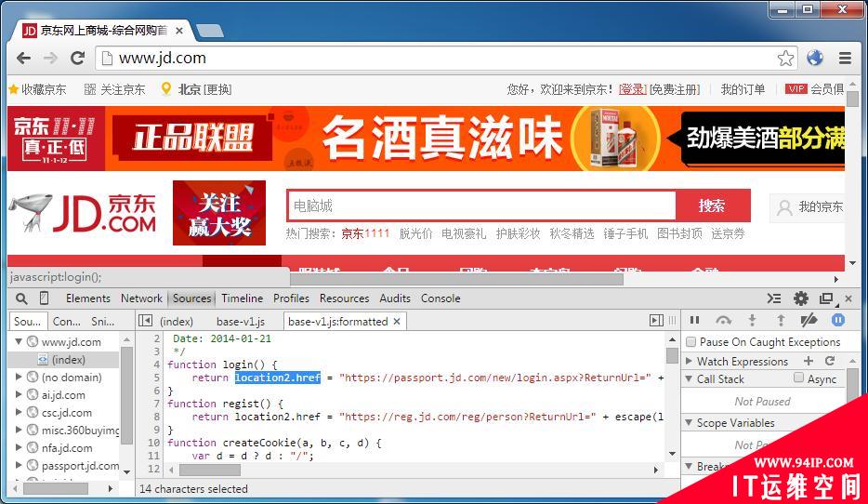
Task: Select the (index) file tab
Action: click(x=177, y=321)
